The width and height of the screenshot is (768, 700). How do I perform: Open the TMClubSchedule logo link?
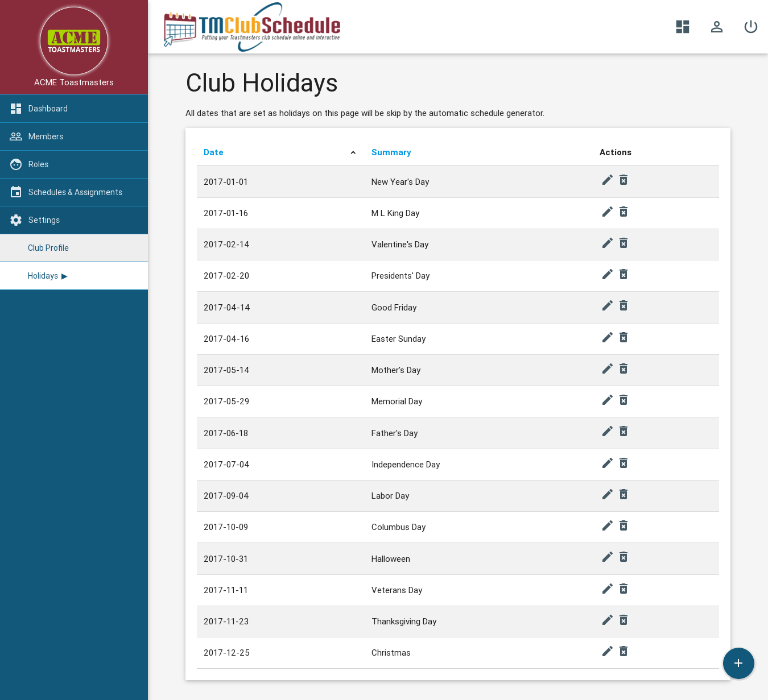click(x=252, y=27)
